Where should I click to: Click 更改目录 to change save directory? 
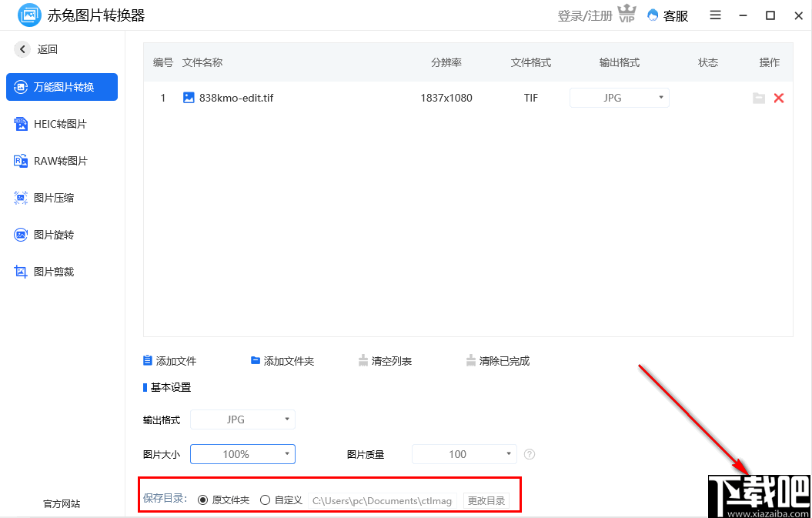click(486, 500)
